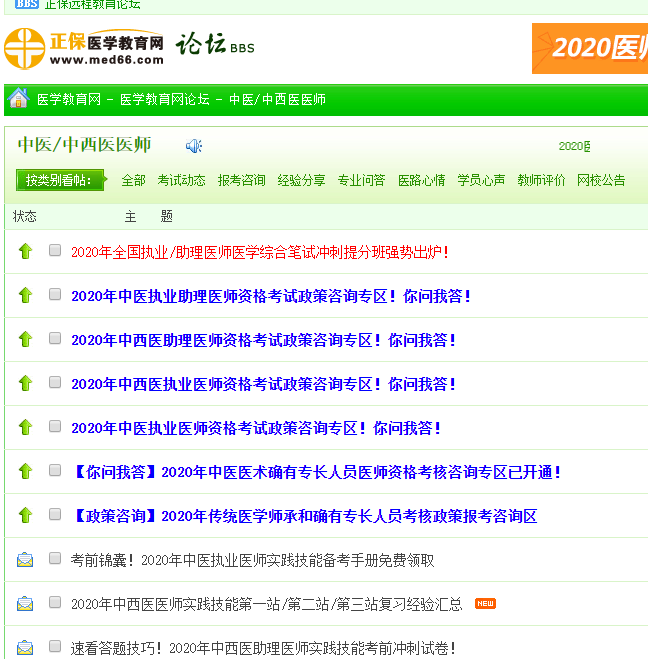
Task: Click the speaker announcement icon
Action: 194,146
